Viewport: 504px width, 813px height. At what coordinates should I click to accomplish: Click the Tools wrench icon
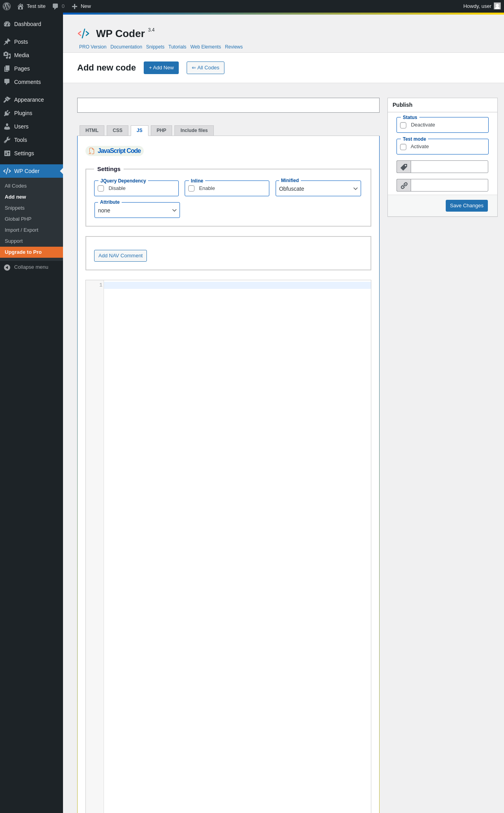[7, 140]
